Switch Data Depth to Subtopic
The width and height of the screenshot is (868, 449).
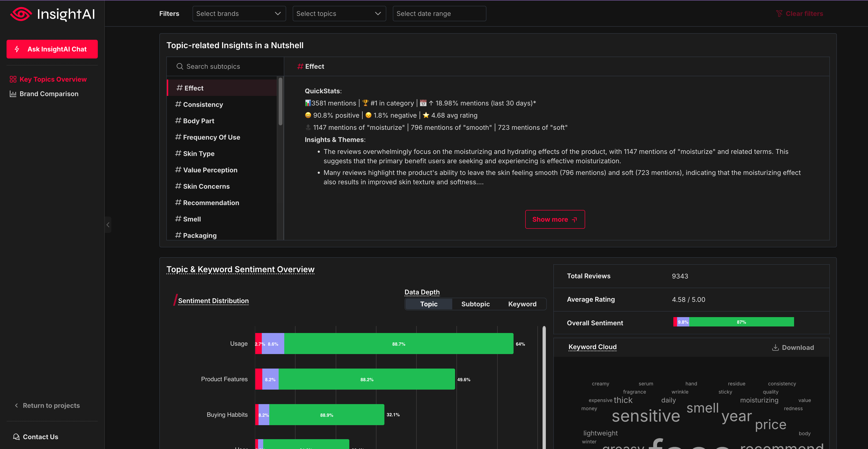[x=475, y=304]
